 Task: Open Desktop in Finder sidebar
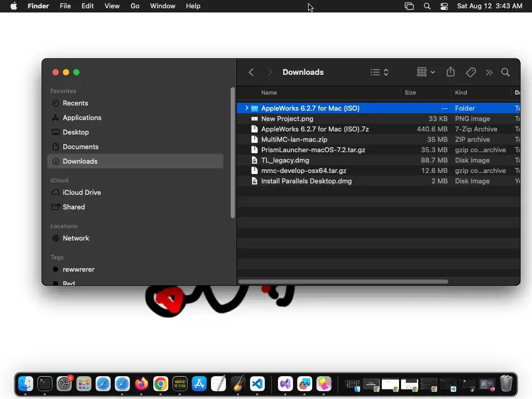pos(136,132)
